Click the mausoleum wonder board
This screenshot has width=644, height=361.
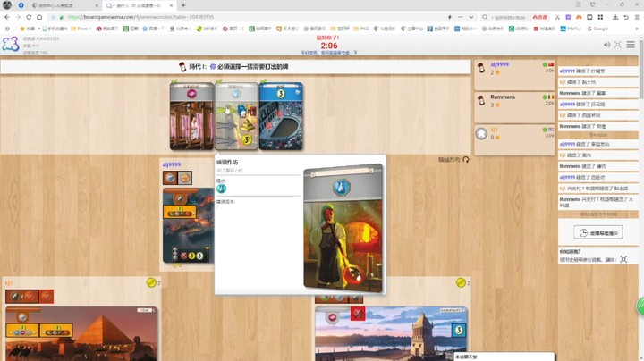[x=391, y=333]
